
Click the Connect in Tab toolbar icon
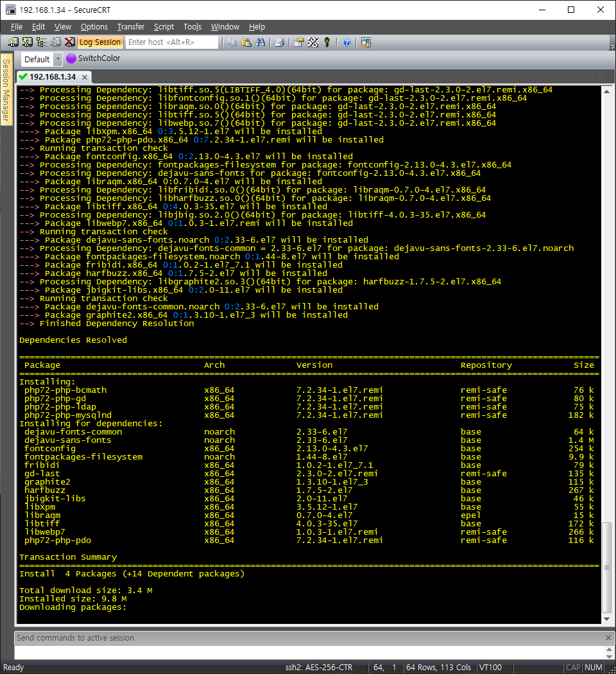tap(42, 42)
